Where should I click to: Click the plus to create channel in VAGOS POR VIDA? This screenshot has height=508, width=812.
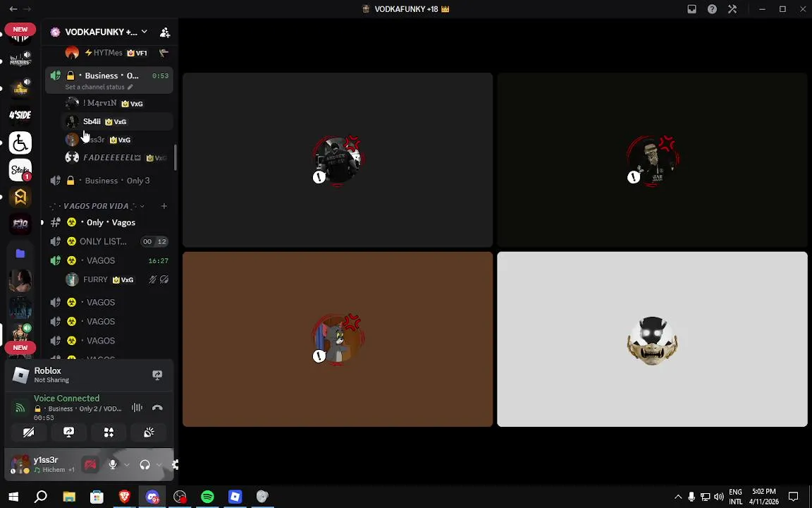coord(164,206)
